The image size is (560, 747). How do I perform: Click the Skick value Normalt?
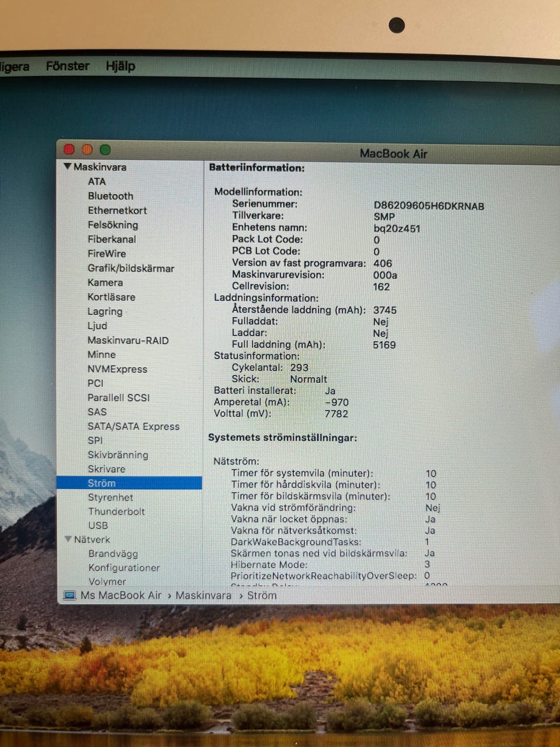pos(309,379)
